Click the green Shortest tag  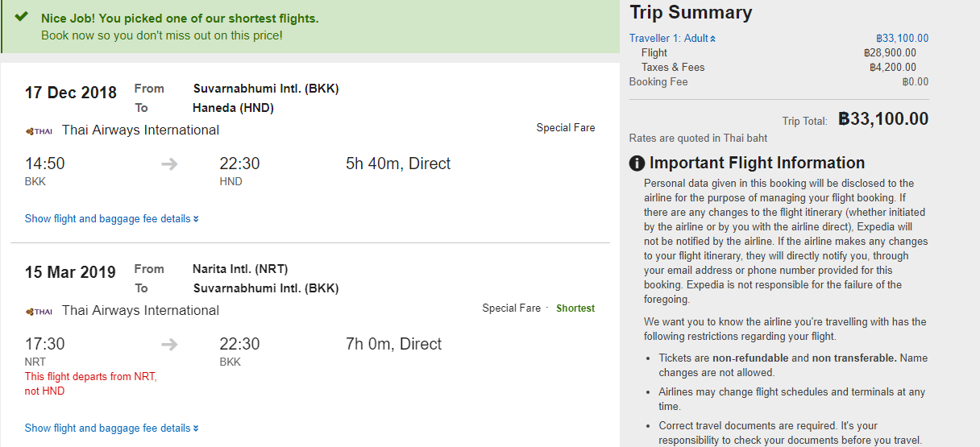pyautogui.click(x=575, y=308)
